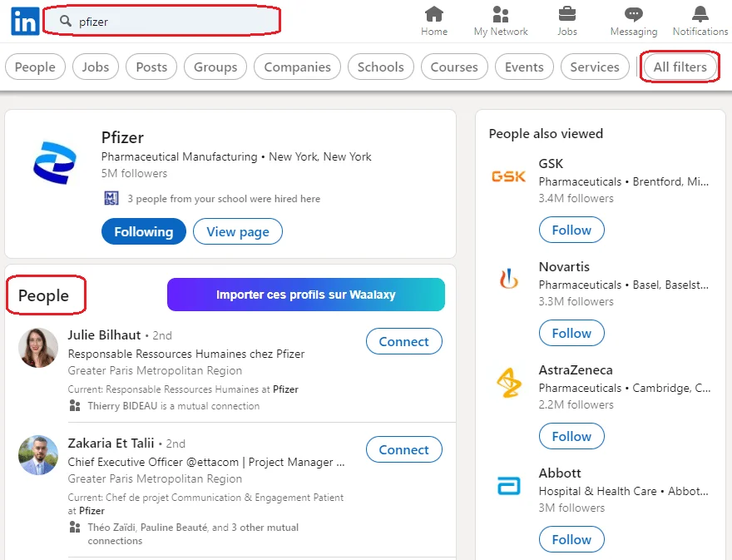Toggle the Following button for Pfizer

pos(144,231)
